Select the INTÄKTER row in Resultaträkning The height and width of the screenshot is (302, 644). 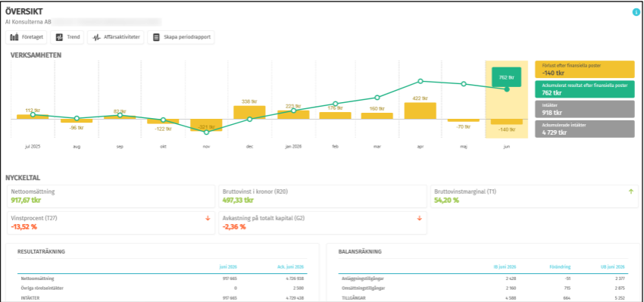point(162,297)
